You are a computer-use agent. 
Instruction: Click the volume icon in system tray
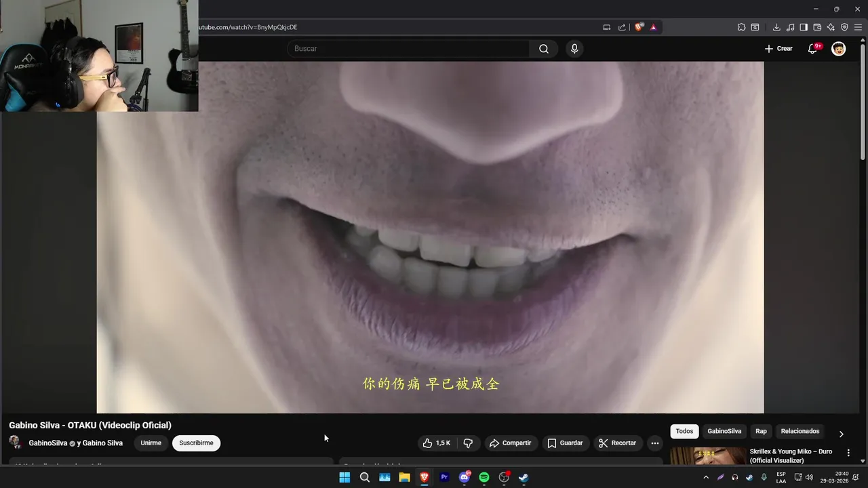pos(809,477)
